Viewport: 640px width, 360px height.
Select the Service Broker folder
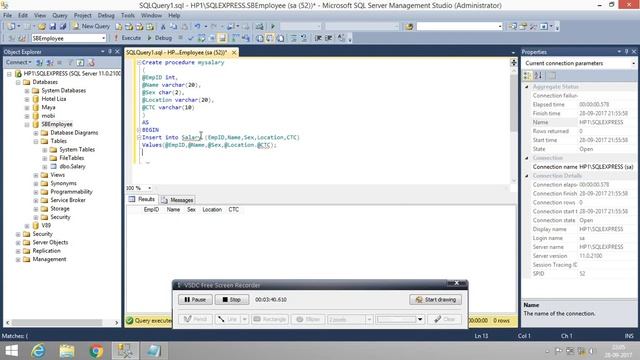[68, 200]
